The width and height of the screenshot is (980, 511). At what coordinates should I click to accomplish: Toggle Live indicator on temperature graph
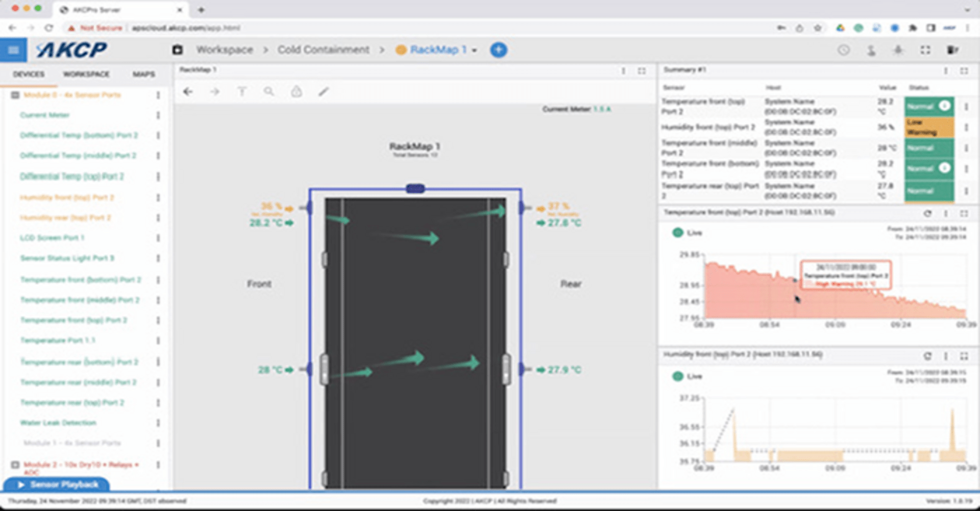(x=678, y=233)
